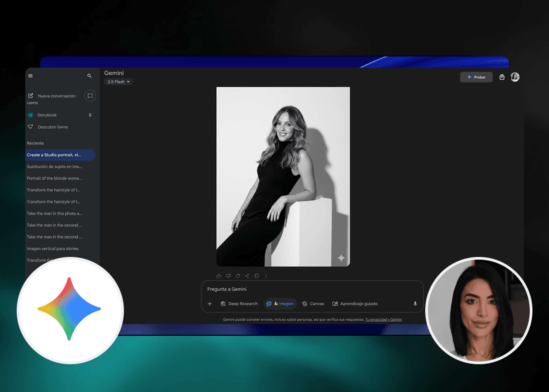The height and width of the screenshot is (392, 549).
Task: Open the gift box icon near Probar
Action: (502, 77)
